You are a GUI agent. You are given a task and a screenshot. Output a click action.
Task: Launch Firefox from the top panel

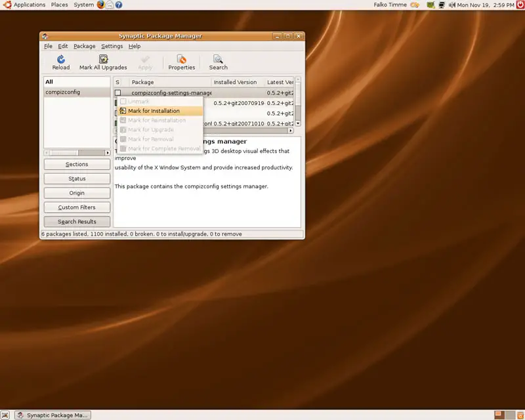click(101, 5)
